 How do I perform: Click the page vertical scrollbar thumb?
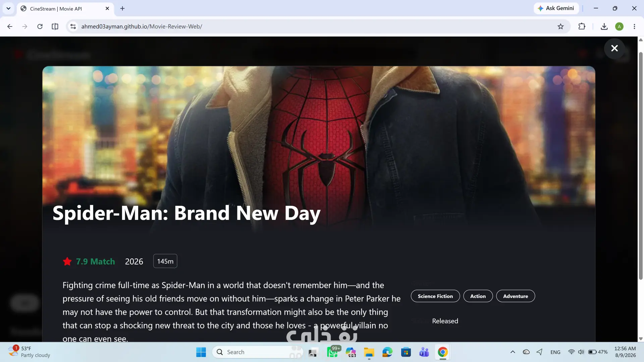pyautogui.click(x=641, y=166)
